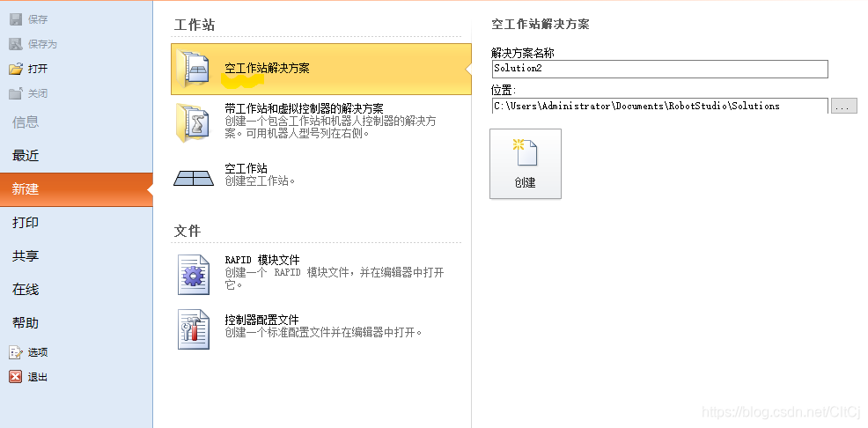Image resolution: width=868 pixels, height=428 pixels.
Task: Click the RAPID 模块文件 gear document icon
Action: click(194, 274)
